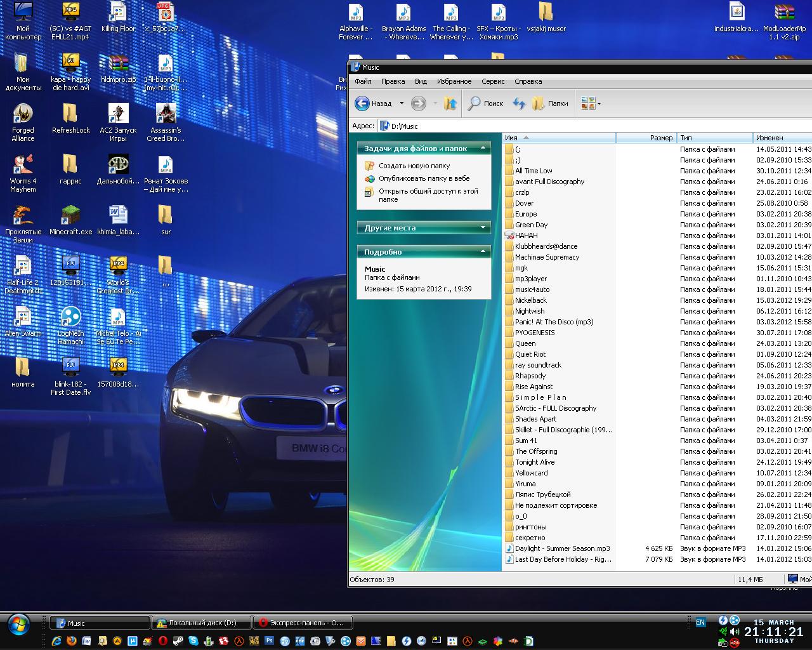
Task: Select vsjakij musor folder on desktop
Action: tap(546, 18)
